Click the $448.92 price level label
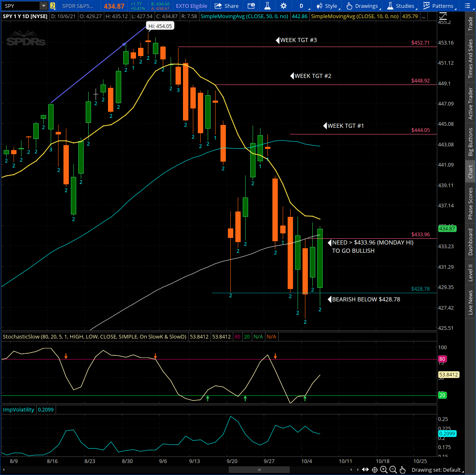 coord(420,81)
